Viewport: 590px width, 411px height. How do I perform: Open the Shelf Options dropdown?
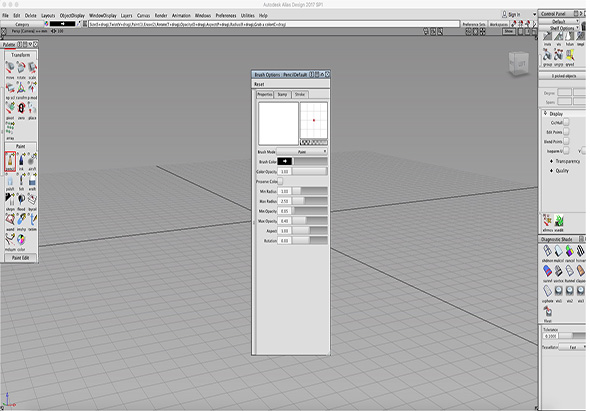coord(562,28)
